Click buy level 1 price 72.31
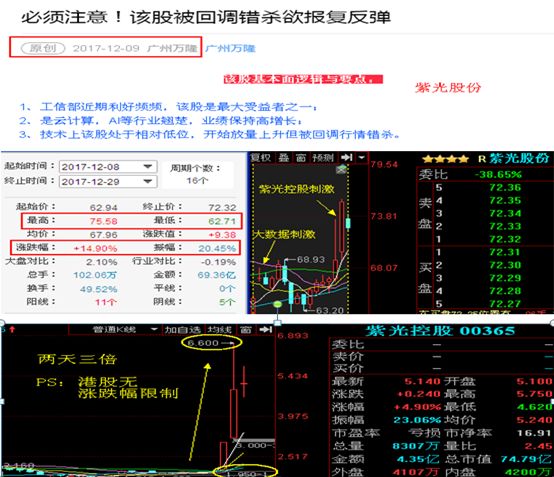This screenshot has height=477, width=554. coord(505,252)
